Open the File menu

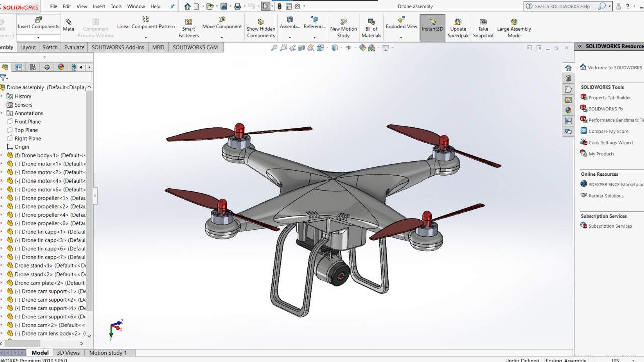[x=54, y=6]
